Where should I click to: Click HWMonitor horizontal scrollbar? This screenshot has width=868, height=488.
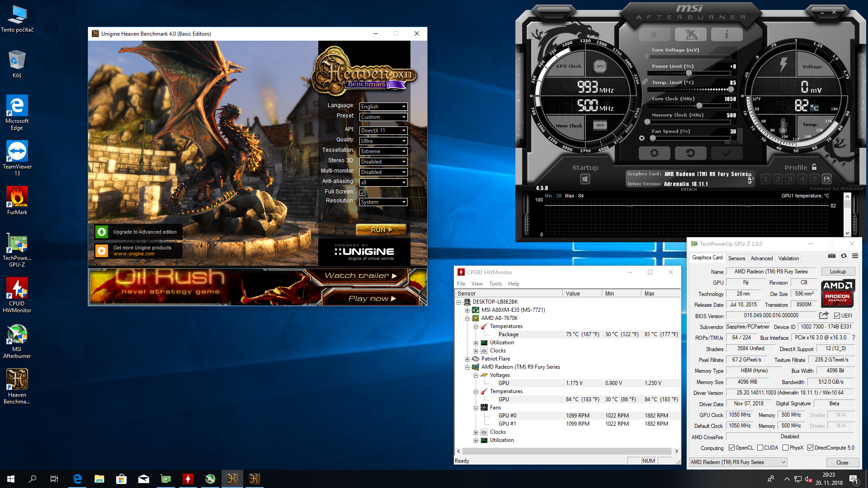tap(567, 451)
